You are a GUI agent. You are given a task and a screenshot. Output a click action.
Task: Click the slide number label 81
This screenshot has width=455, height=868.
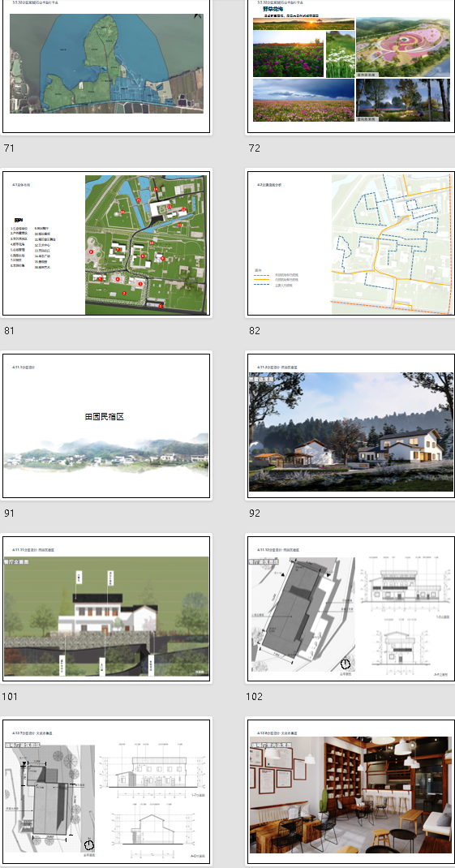(8, 330)
